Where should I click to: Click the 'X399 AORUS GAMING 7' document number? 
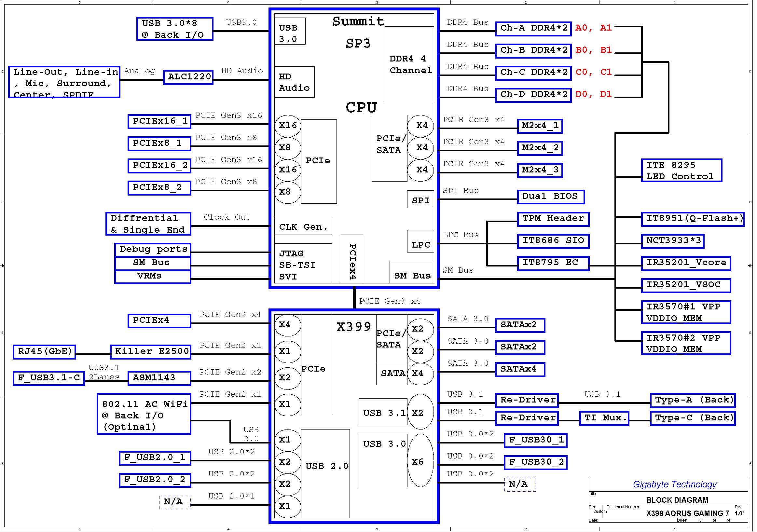(688, 514)
